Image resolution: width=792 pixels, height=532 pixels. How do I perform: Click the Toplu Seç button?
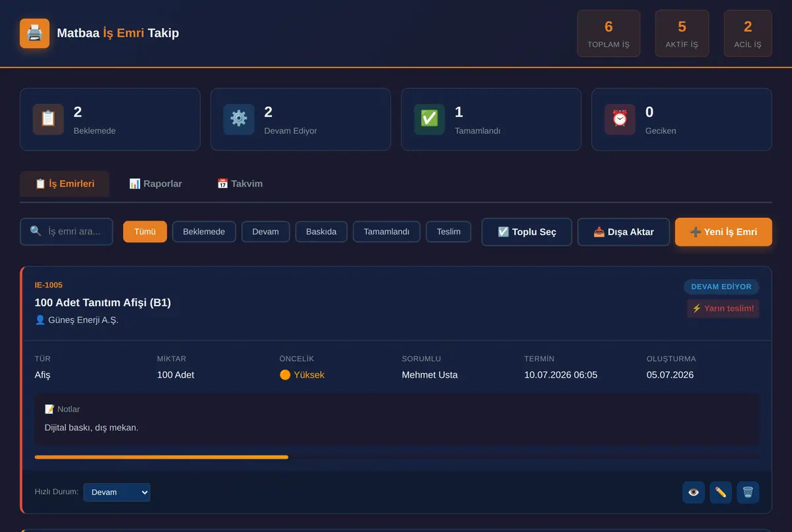[x=527, y=232]
